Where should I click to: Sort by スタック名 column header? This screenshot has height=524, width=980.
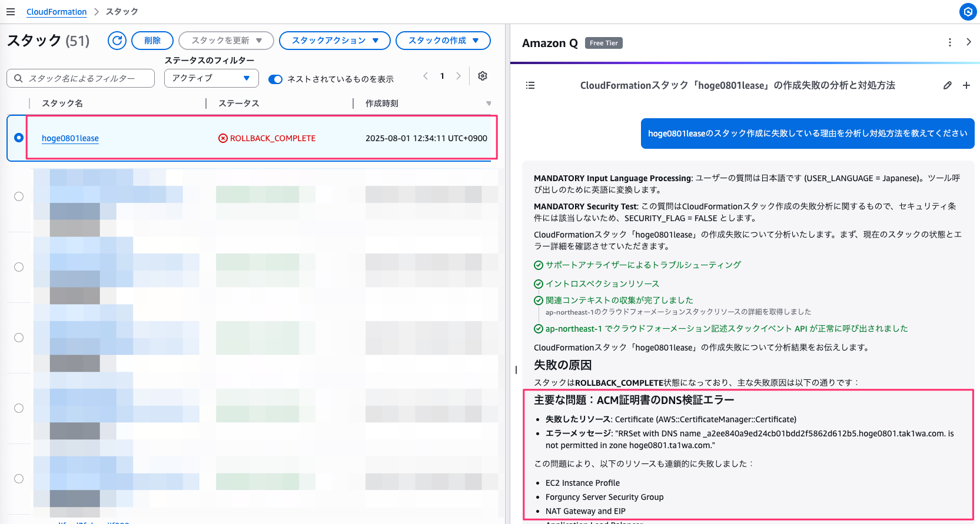coord(62,104)
